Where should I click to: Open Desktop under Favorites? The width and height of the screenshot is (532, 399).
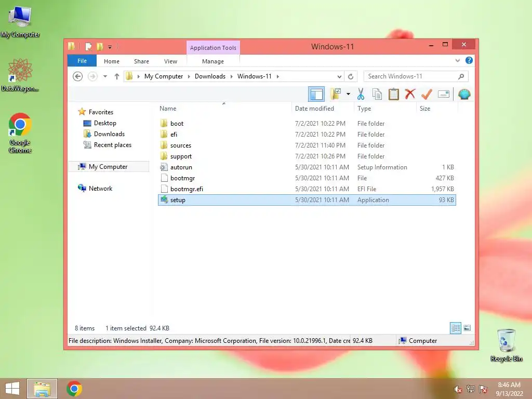[x=105, y=123]
